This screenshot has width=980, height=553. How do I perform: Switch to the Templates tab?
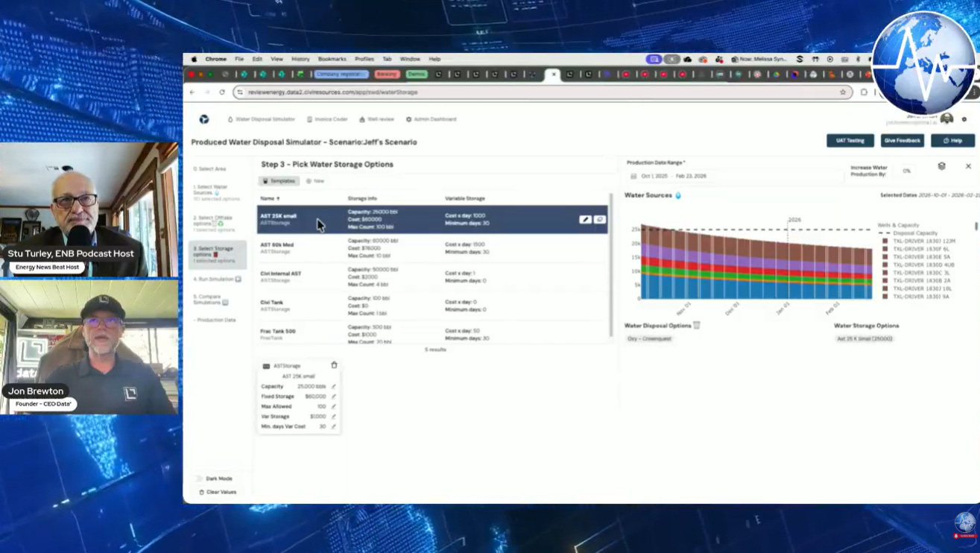(x=279, y=181)
